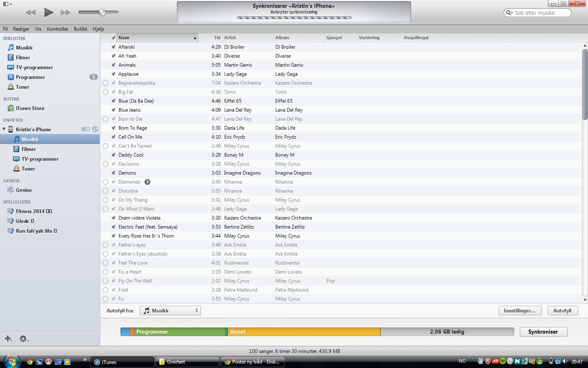
Task: Click the Play button
Action: [49, 12]
